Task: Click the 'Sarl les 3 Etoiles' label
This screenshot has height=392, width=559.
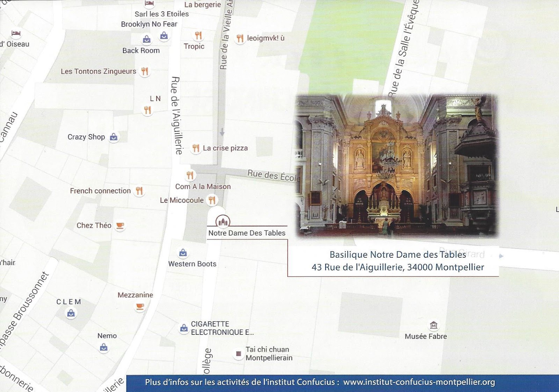Action: click(x=162, y=14)
